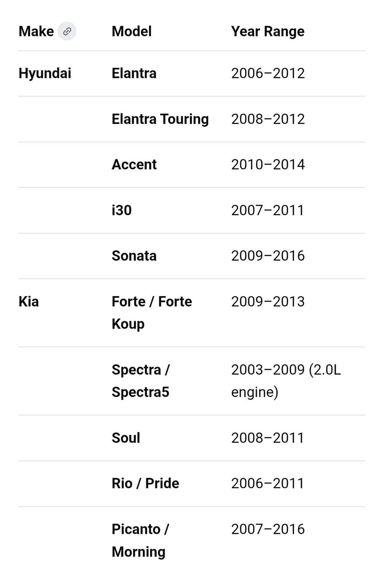
Task: Click the Elantra Touring model name
Action: tap(160, 119)
